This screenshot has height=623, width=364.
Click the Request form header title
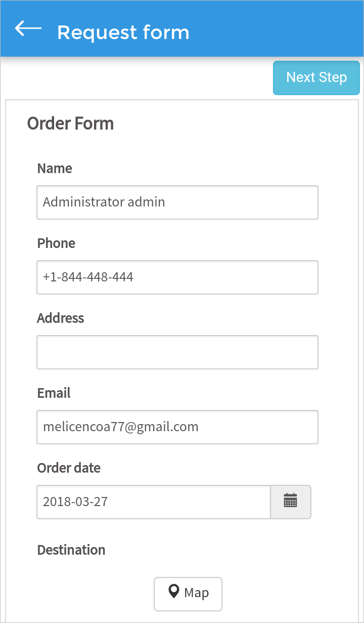[x=123, y=32]
